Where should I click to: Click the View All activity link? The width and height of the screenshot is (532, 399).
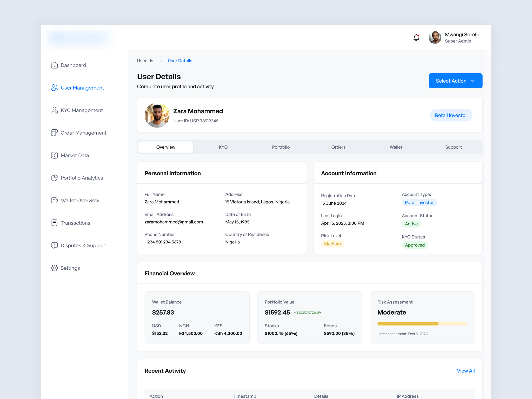pos(465,371)
